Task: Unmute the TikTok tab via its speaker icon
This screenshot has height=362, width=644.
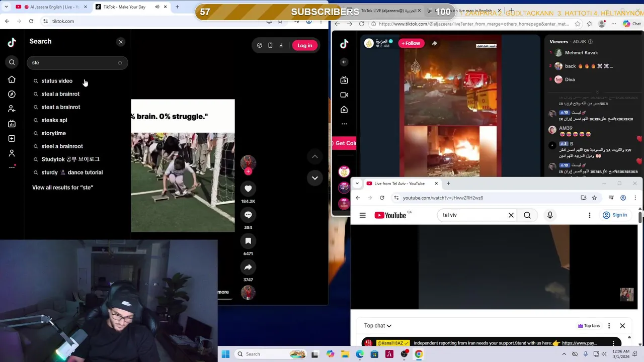Action: [157, 7]
